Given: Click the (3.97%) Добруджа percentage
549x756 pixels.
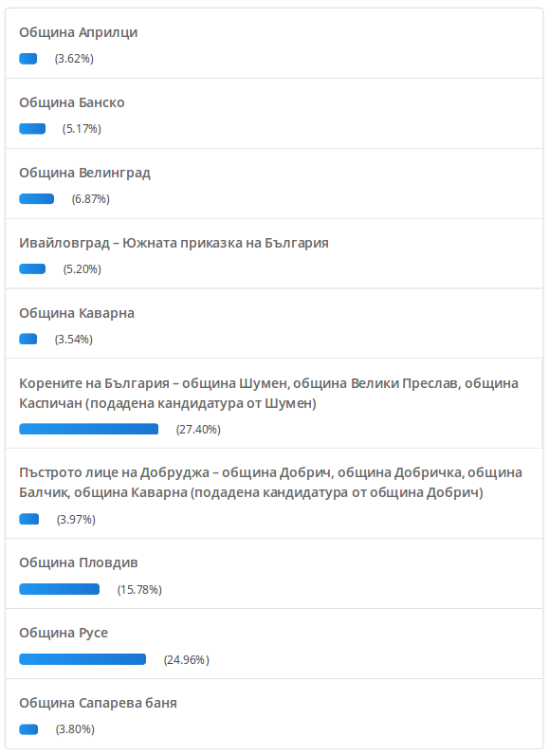Looking at the screenshot, I should pos(76,519).
